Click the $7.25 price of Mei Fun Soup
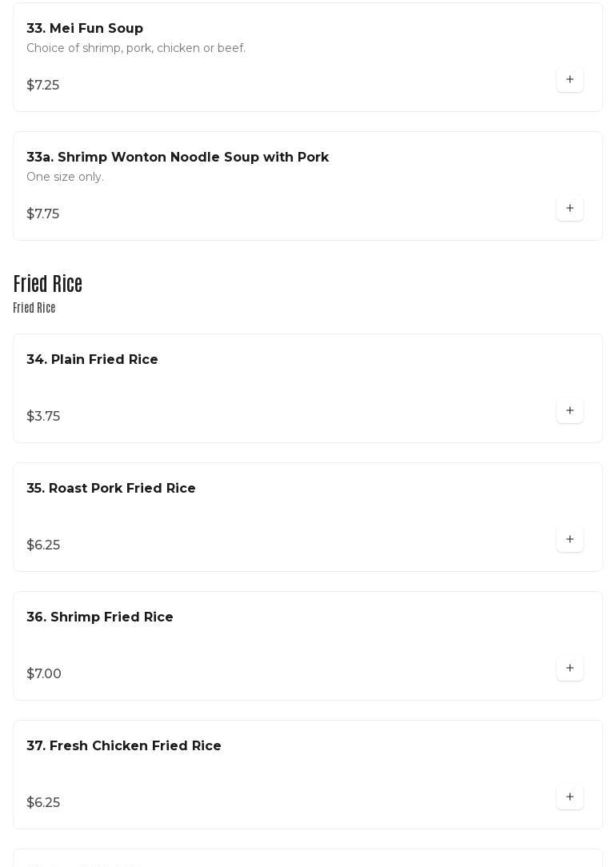The image size is (616, 867). pos(43,86)
